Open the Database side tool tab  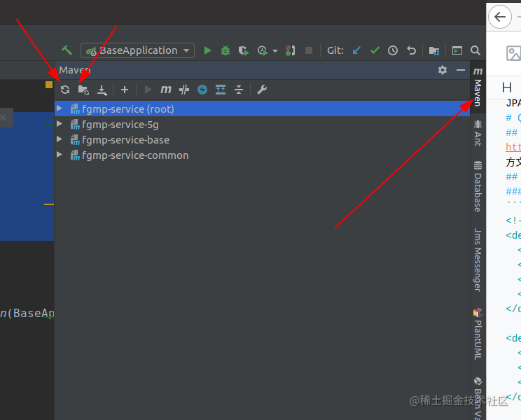click(x=478, y=186)
